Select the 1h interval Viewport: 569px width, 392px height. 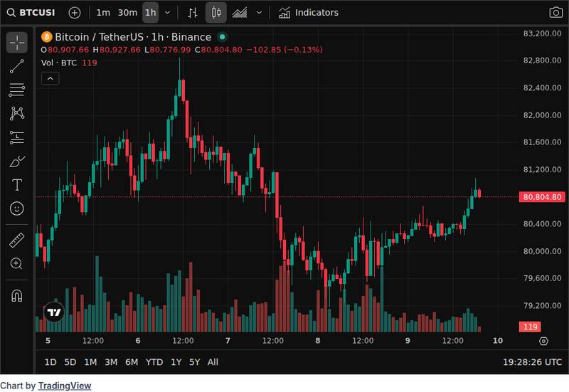tap(150, 13)
